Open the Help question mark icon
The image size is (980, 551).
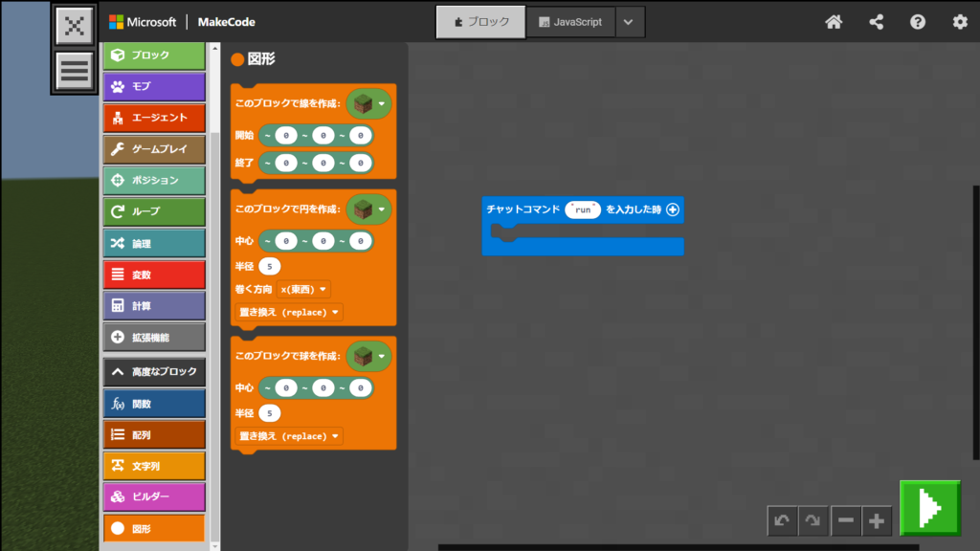pyautogui.click(x=918, y=22)
